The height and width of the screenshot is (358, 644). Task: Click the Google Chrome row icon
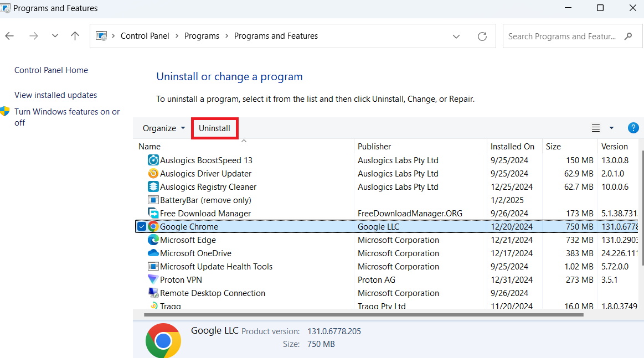click(x=153, y=227)
